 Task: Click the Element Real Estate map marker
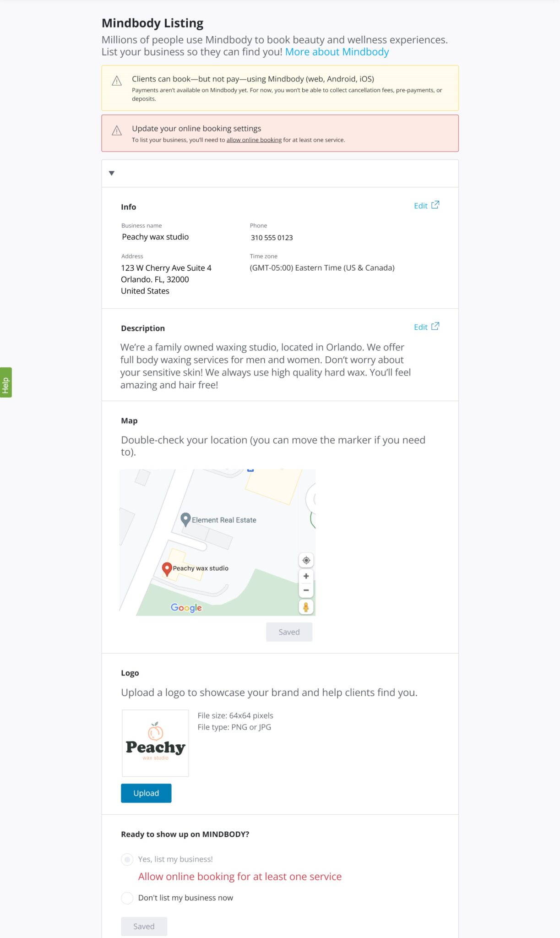click(x=186, y=519)
